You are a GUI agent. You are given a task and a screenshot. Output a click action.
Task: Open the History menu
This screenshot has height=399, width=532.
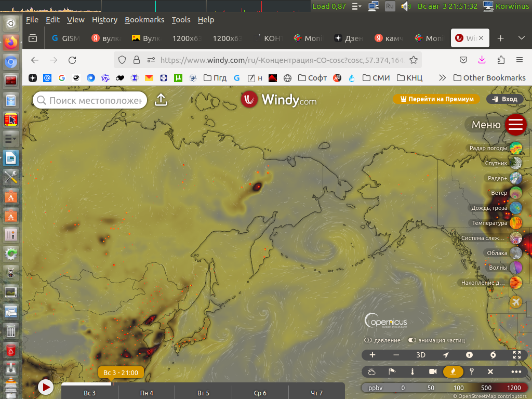104,20
